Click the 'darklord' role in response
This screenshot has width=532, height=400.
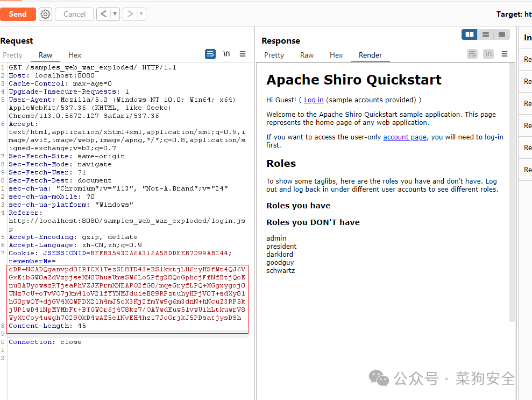click(280, 254)
